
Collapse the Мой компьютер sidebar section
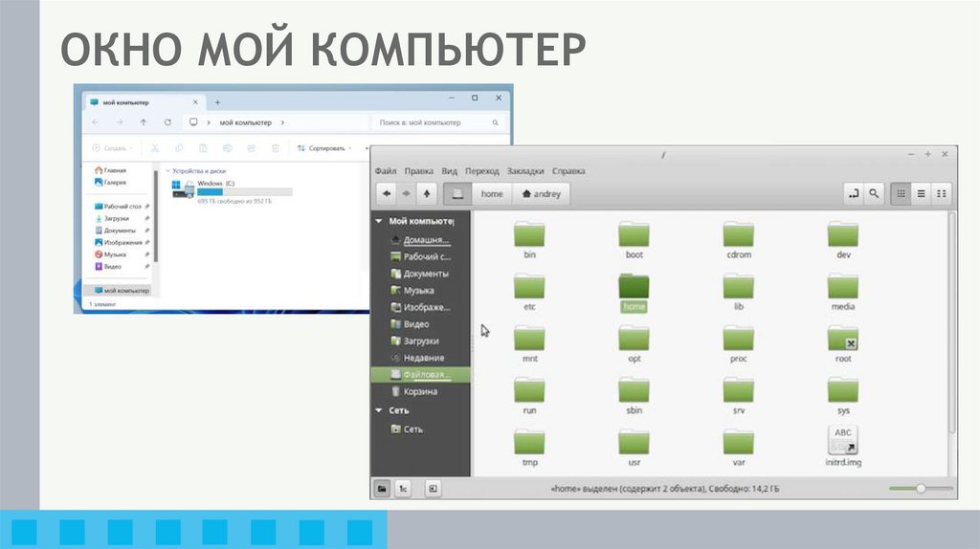pos(379,221)
